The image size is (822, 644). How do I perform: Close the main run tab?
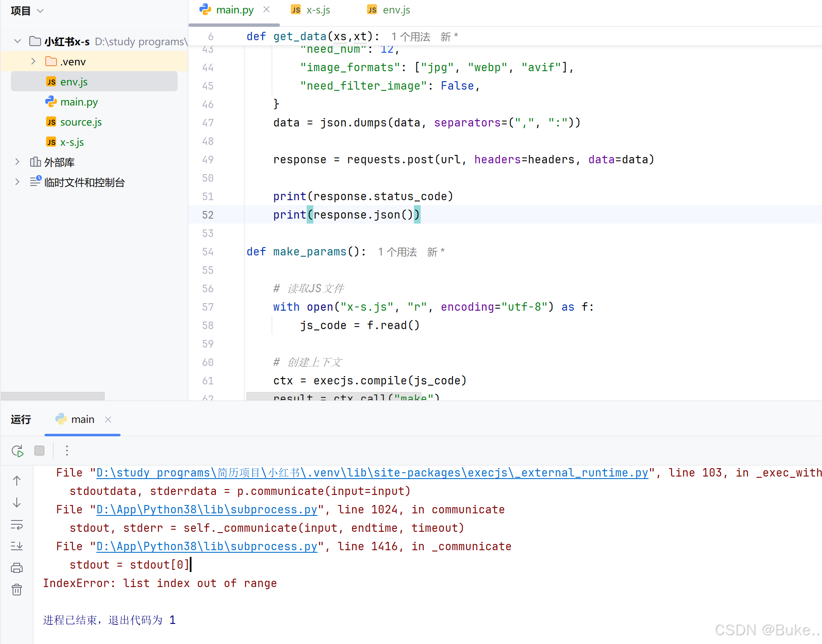pos(108,419)
